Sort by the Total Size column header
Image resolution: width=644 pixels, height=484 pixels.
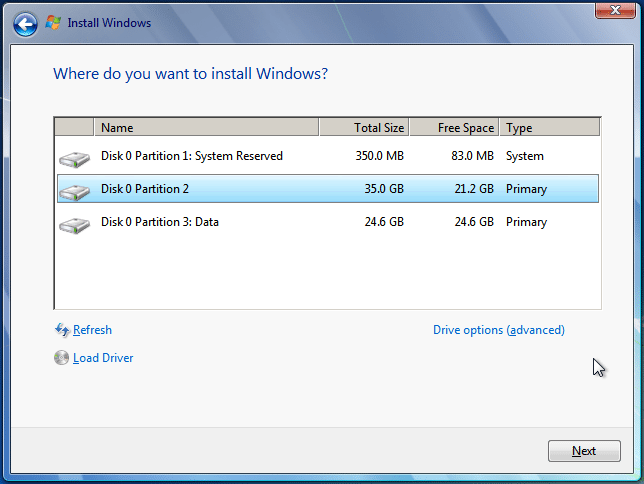364,127
